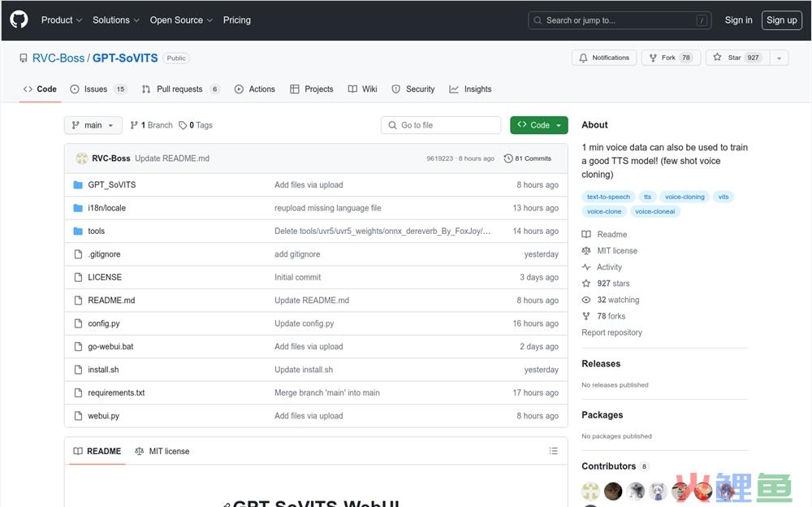Open the webui.py file name
The height and width of the screenshot is (507, 812).
[x=104, y=416]
